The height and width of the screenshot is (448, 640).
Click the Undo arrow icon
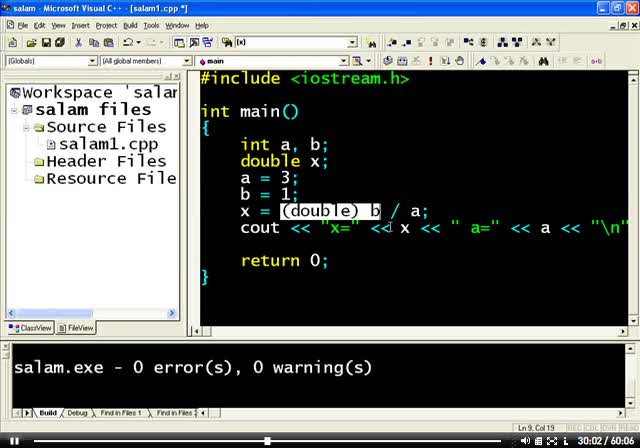[128, 42]
